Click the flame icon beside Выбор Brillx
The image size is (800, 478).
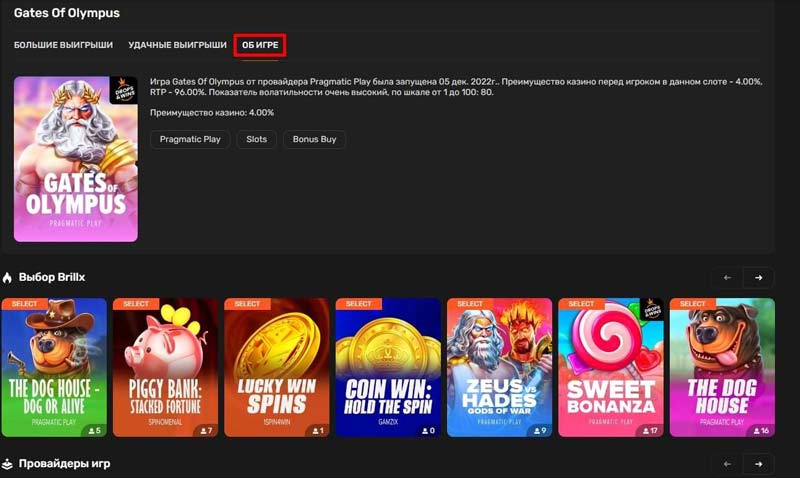7,277
